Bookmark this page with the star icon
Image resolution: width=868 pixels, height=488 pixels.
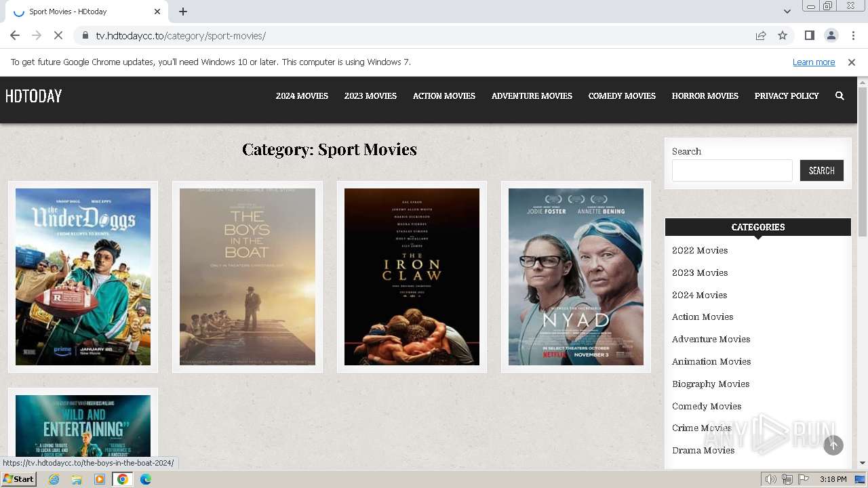click(783, 35)
